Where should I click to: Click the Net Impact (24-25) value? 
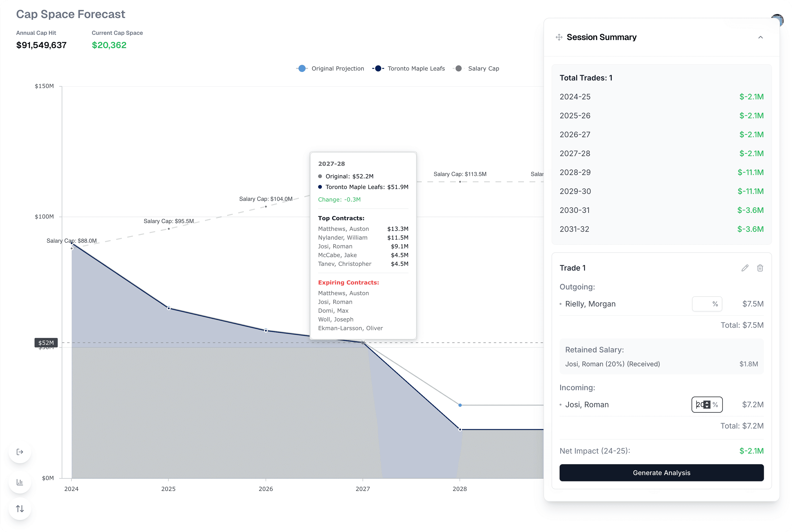(x=751, y=451)
